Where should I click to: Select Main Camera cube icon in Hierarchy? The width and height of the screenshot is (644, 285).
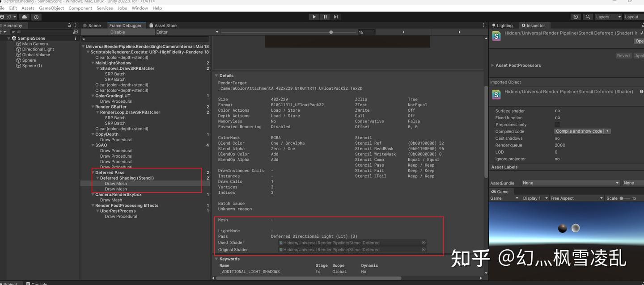click(x=19, y=44)
